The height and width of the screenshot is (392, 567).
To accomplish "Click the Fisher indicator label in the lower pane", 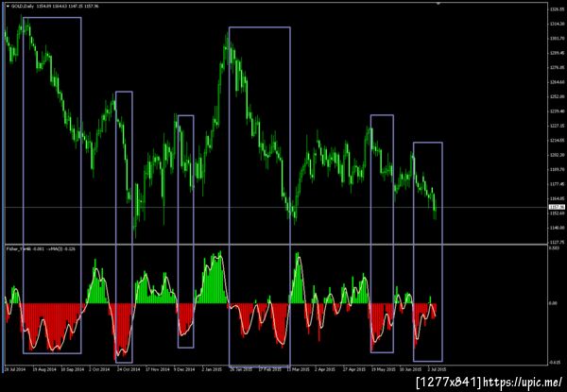I will tap(41, 249).
